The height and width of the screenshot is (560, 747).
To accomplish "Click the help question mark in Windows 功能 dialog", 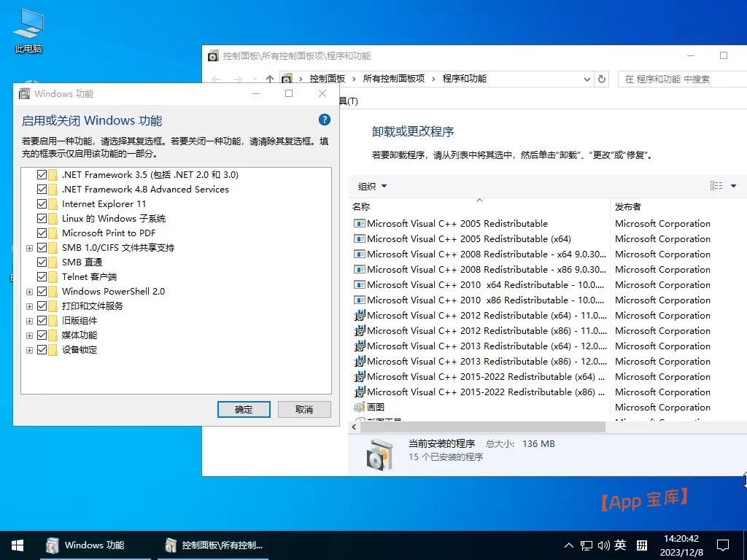I will click(x=324, y=120).
